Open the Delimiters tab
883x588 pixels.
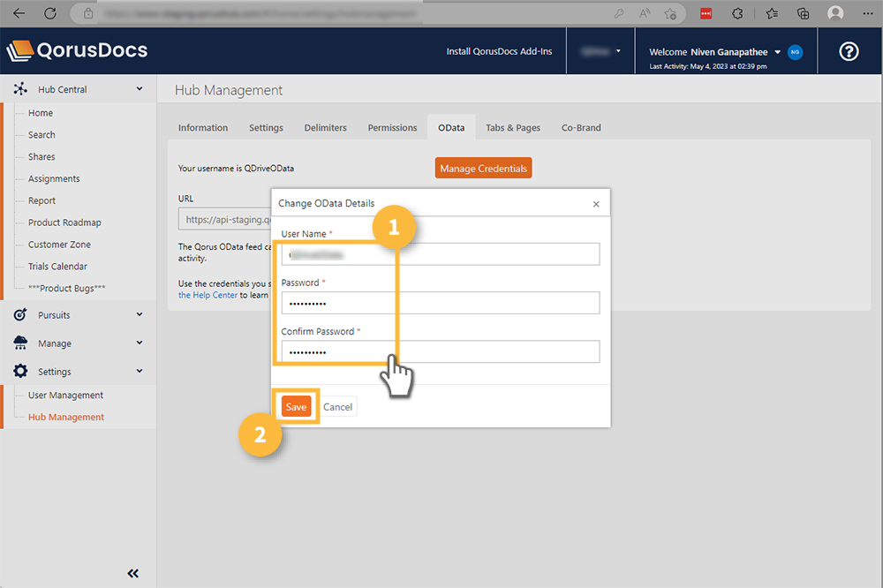pos(326,128)
